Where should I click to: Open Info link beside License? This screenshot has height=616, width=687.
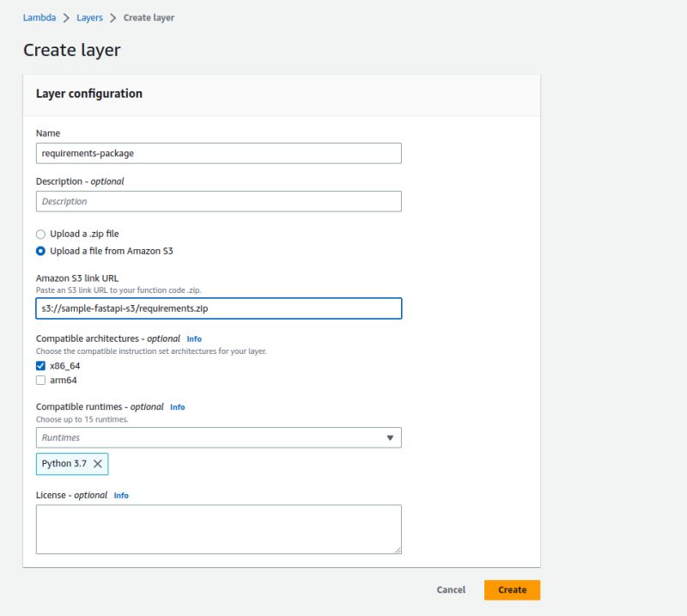121,496
